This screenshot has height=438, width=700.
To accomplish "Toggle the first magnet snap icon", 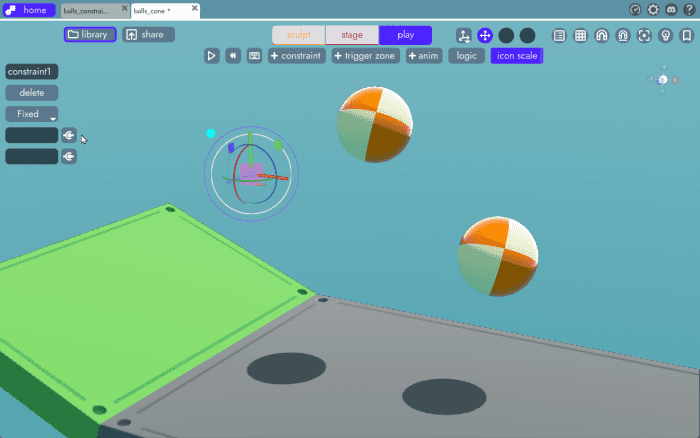I will click(x=601, y=35).
